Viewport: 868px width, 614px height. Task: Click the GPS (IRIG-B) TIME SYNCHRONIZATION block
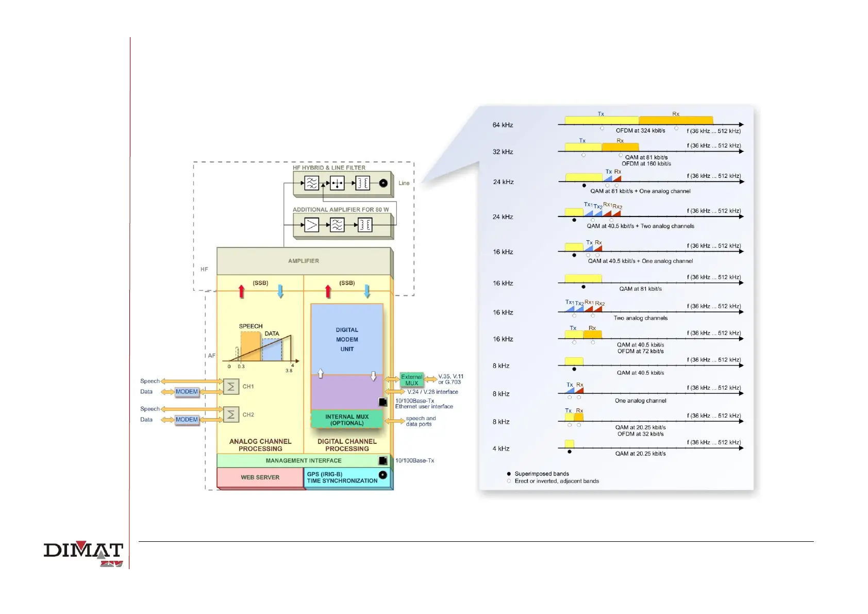click(x=347, y=477)
